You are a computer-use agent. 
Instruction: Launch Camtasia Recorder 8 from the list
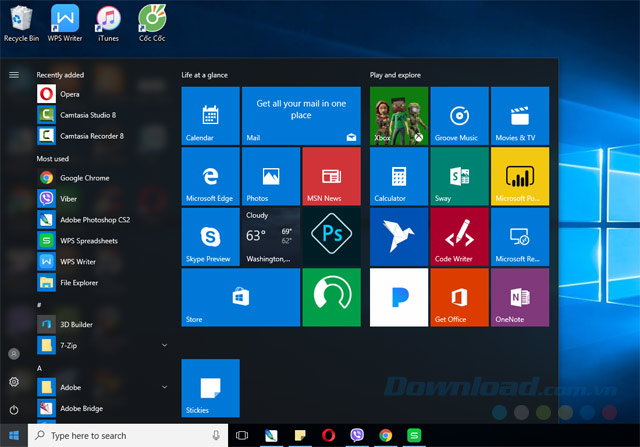coord(102,136)
